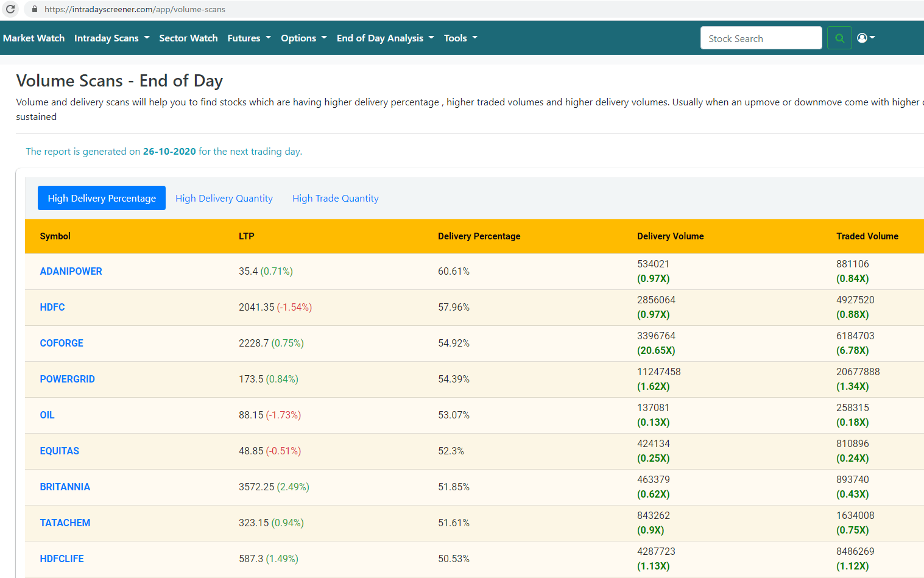Click HDFCLIFE LTP value 587.3
Viewport: 924px width, 578px height.
pos(251,559)
